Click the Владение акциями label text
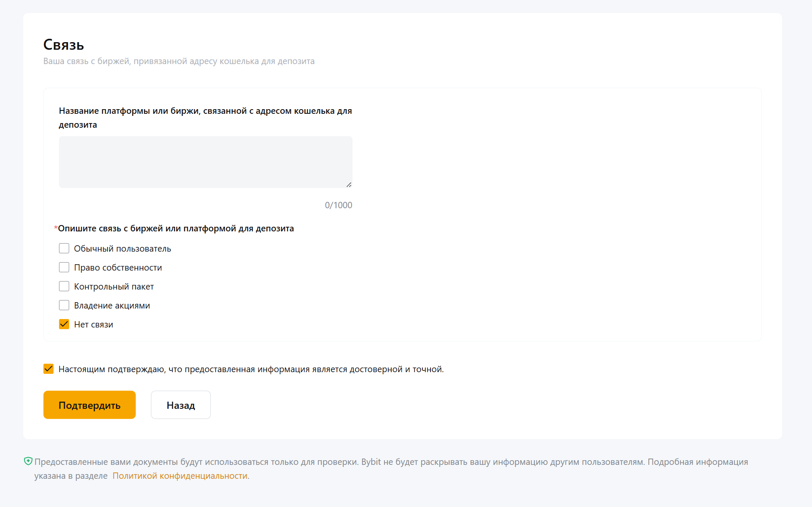Viewport: 812px width, 507px height. pyautogui.click(x=112, y=306)
